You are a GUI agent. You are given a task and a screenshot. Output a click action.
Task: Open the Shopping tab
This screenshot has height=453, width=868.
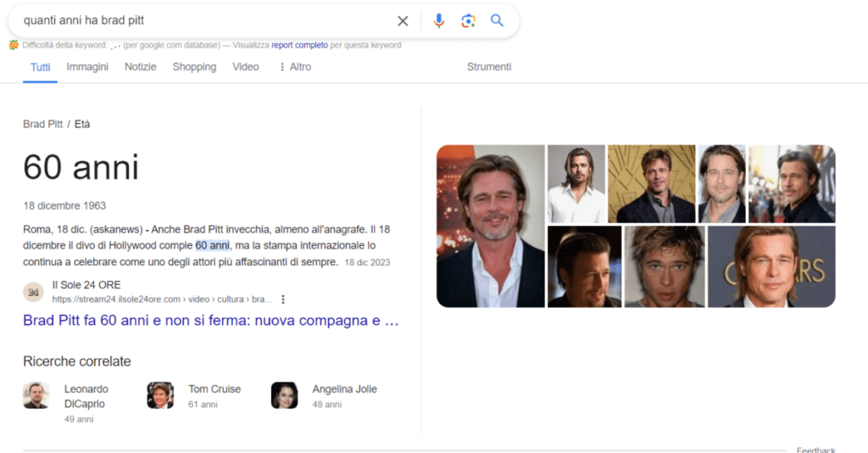click(x=194, y=67)
